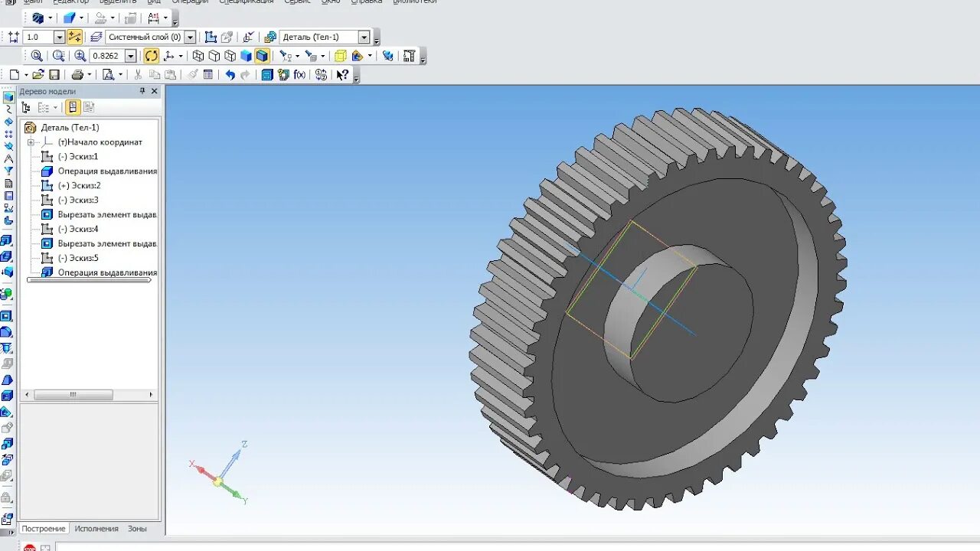Switch to the Построение tab

(x=44, y=529)
